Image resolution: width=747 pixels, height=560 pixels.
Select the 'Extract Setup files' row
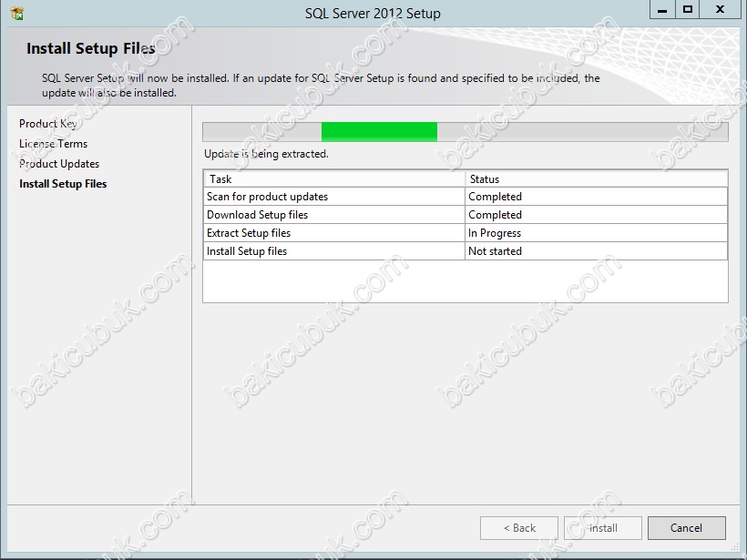466,233
